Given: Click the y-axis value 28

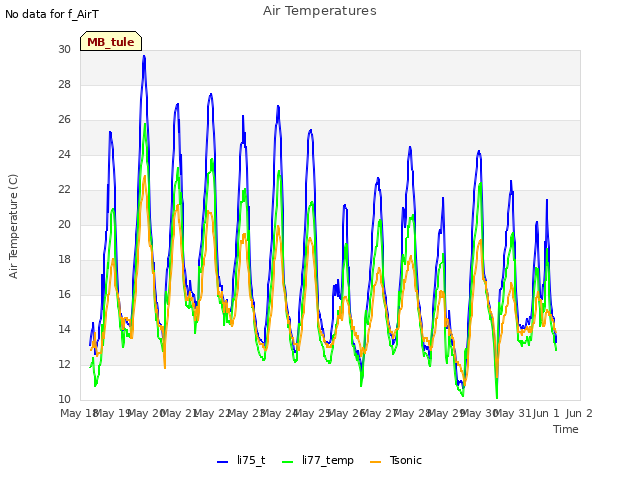Looking at the screenshot, I should pos(64,84).
